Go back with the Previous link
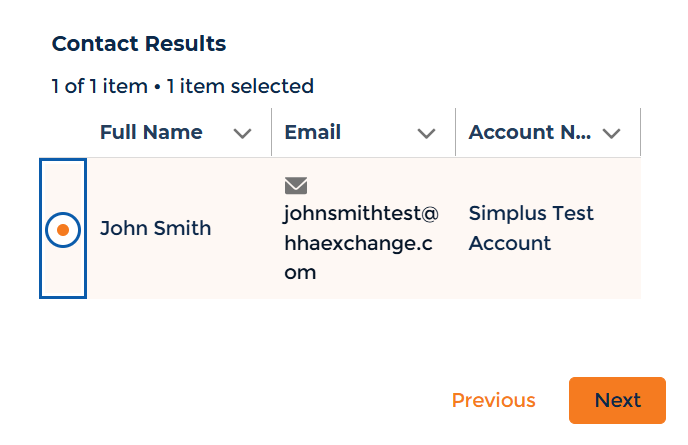Screen dimensions: 688x445 click(493, 400)
